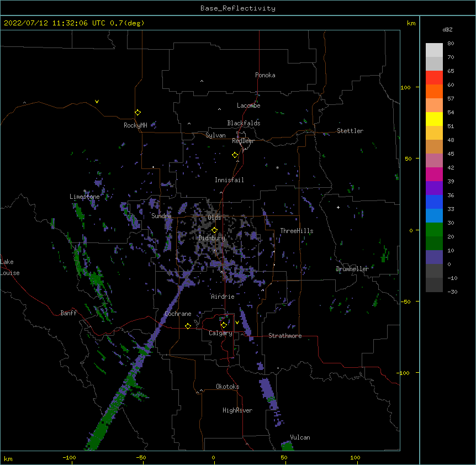Screen dimensions: 476x465
Task: Click the timestamp 2022/07/12 11:32:06 UTC
Action: (x=55, y=23)
